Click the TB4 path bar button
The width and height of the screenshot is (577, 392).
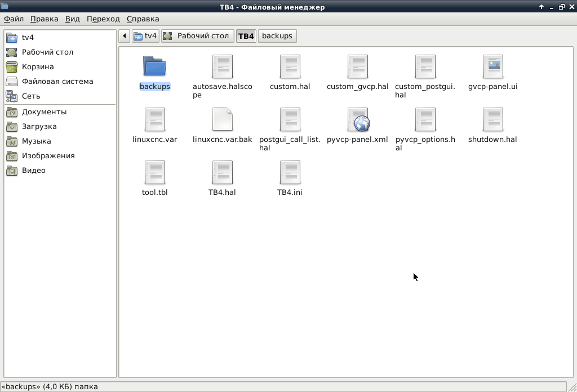coord(246,36)
